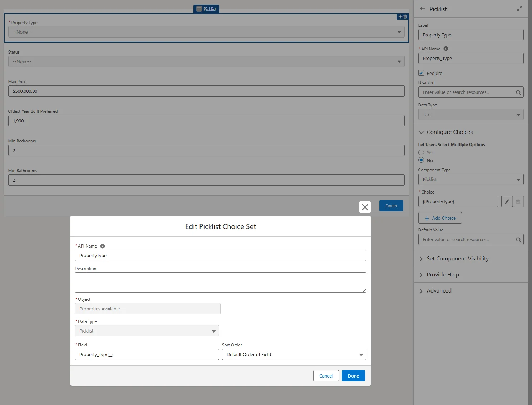Screen dimensions: 532x405
Task: Click the info icon beside sidebar API Name
Action: click(446, 49)
